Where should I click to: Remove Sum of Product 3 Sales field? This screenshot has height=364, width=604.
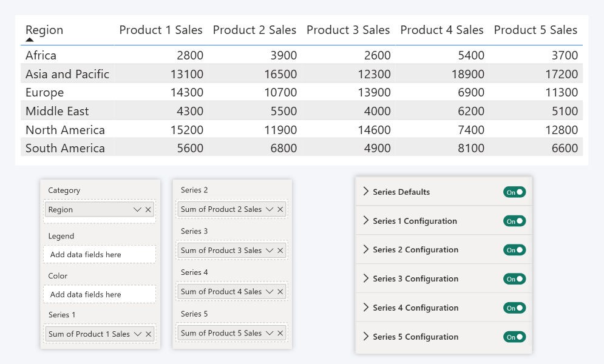(x=280, y=251)
